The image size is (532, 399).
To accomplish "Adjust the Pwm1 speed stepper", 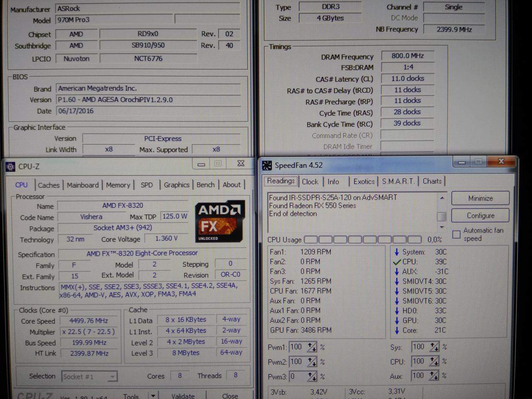I will point(312,347).
